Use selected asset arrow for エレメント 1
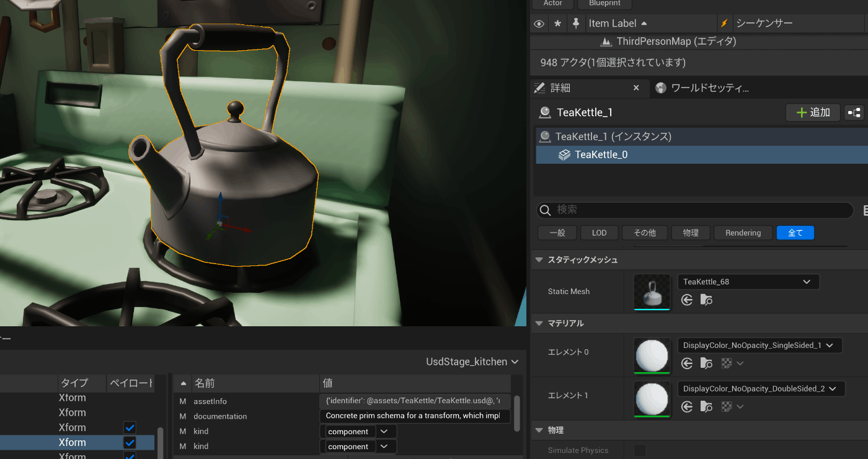Image resolution: width=868 pixels, height=459 pixels. click(686, 407)
